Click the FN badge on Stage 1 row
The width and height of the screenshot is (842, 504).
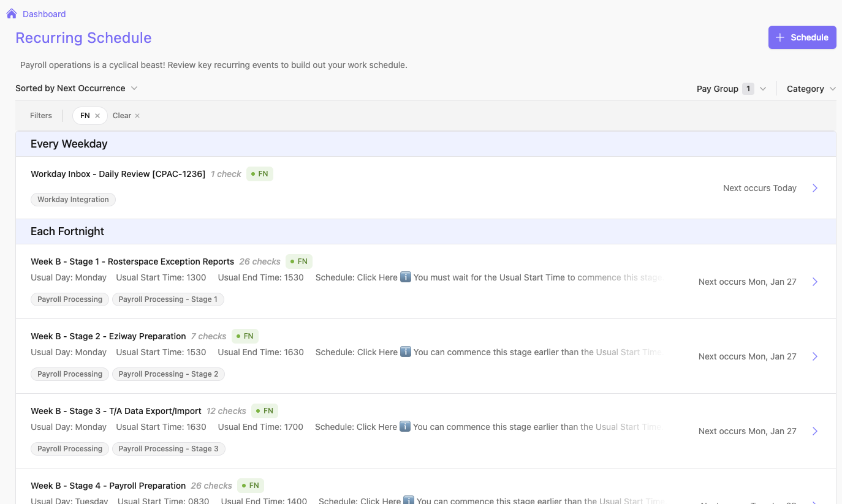pyautogui.click(x=299, y=261)
